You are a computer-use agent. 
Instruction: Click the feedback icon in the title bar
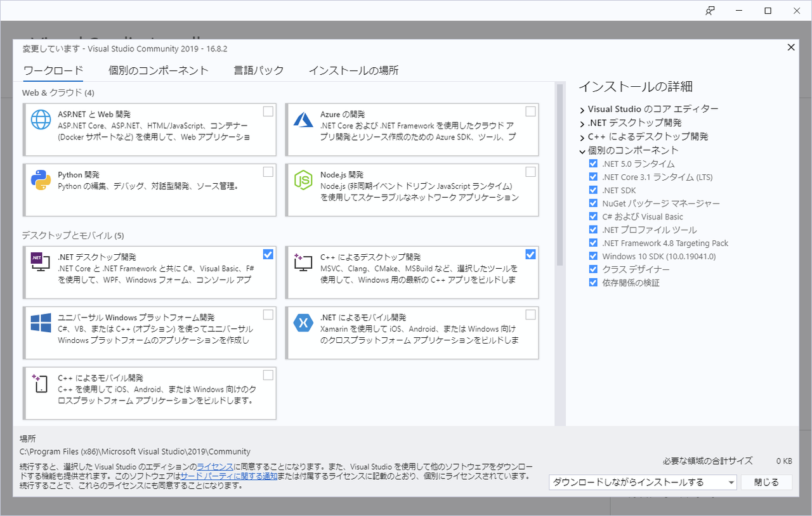point(710,10)
